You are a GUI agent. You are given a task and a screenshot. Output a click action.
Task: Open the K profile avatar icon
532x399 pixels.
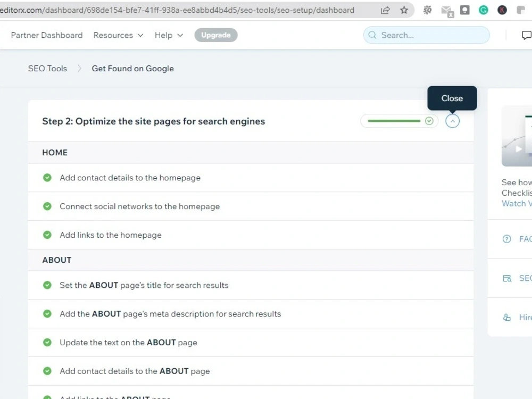(x=502, y=10)
